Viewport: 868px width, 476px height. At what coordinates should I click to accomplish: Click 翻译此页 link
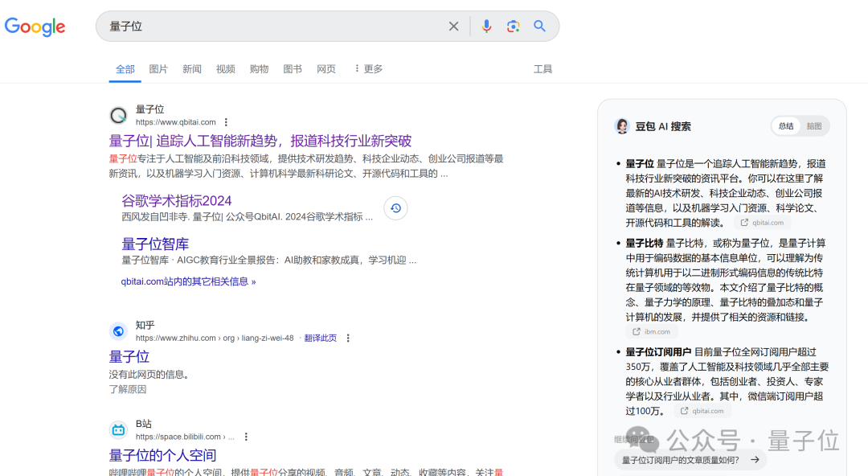tap(321, 338)
